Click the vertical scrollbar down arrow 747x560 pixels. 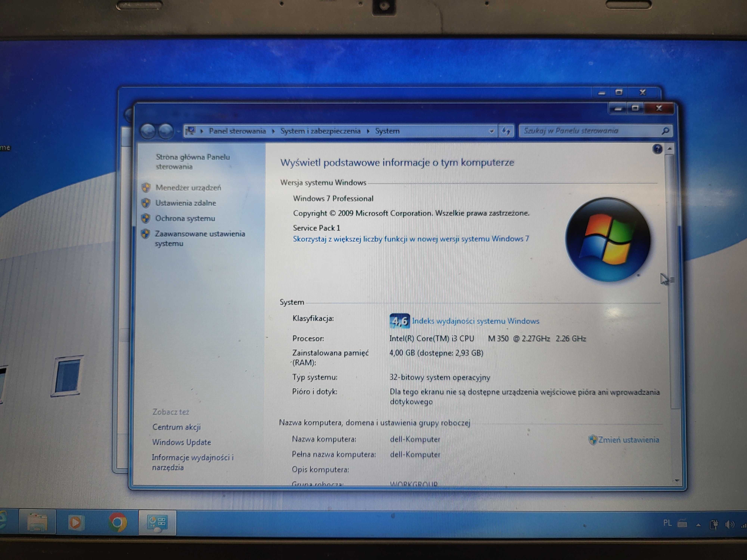677,481
